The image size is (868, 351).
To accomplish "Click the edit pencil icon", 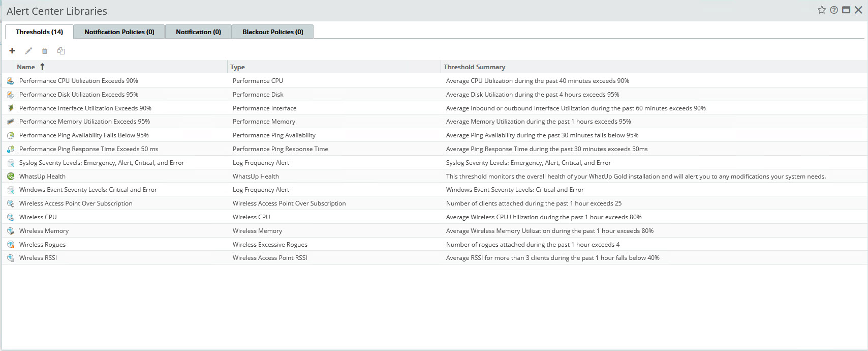I will point(28,51).
